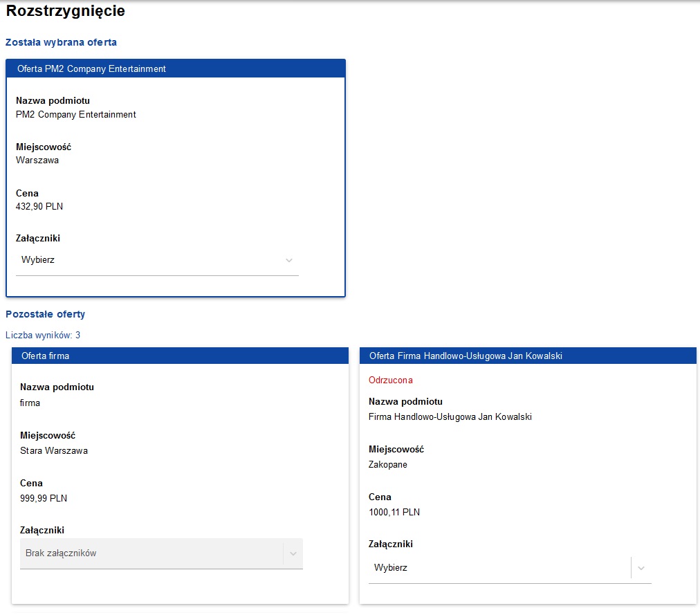The height and width of the screenshot is (615, 700).
Task: Click the Rozstrzygnięcie page title
Action: click(x=65, y=11)
